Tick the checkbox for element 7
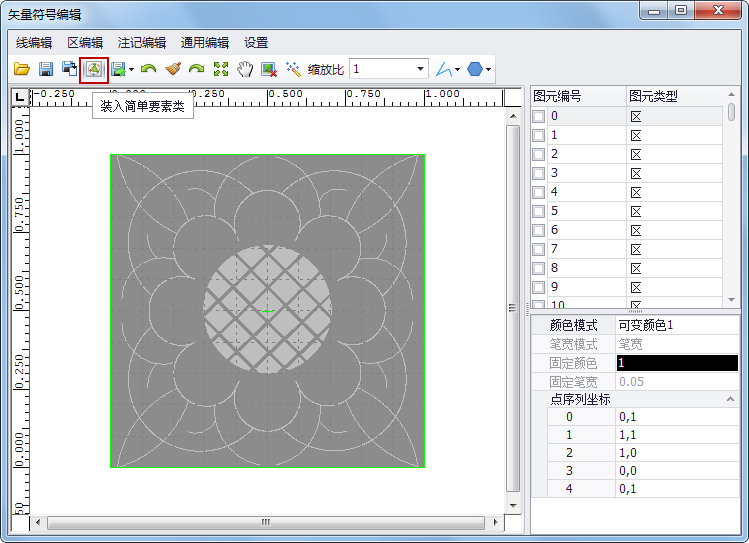The height and width of the screenshot is (543, 749). 539,249
